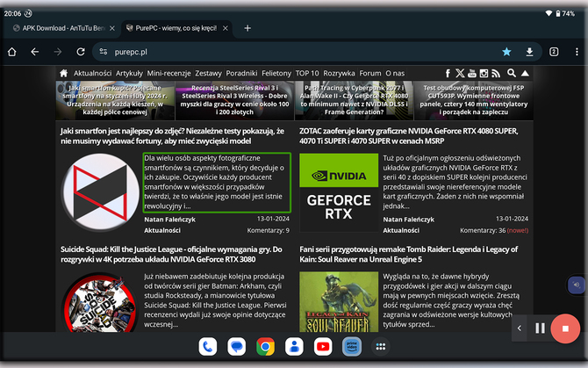Open TOP 10 section
Screen dimensions: 588x368
[x=307, y=73]
